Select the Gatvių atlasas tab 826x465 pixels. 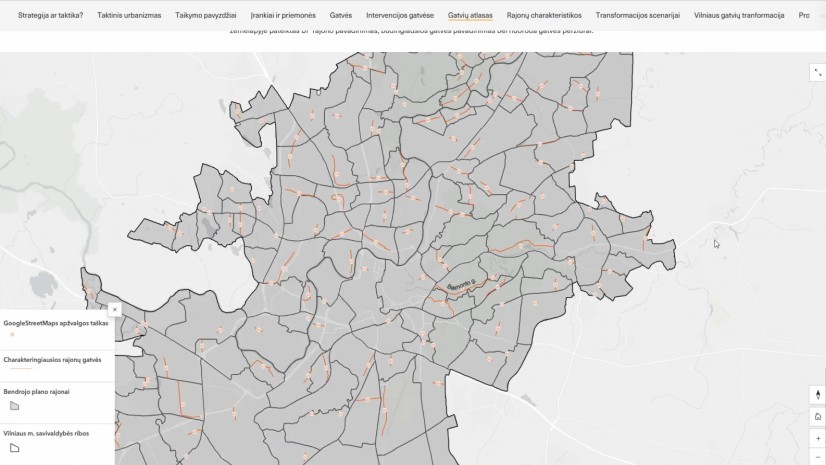coord(470,16)
